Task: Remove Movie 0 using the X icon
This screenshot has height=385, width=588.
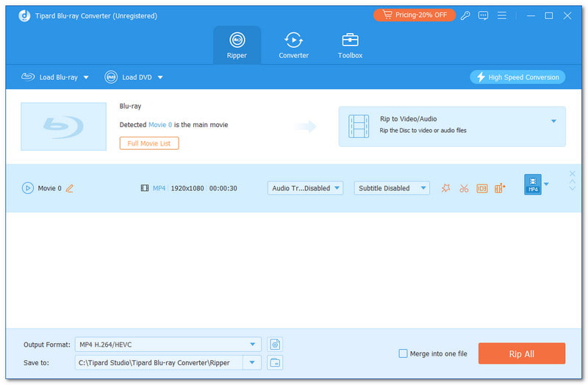Action: click(x=573, y=173)
